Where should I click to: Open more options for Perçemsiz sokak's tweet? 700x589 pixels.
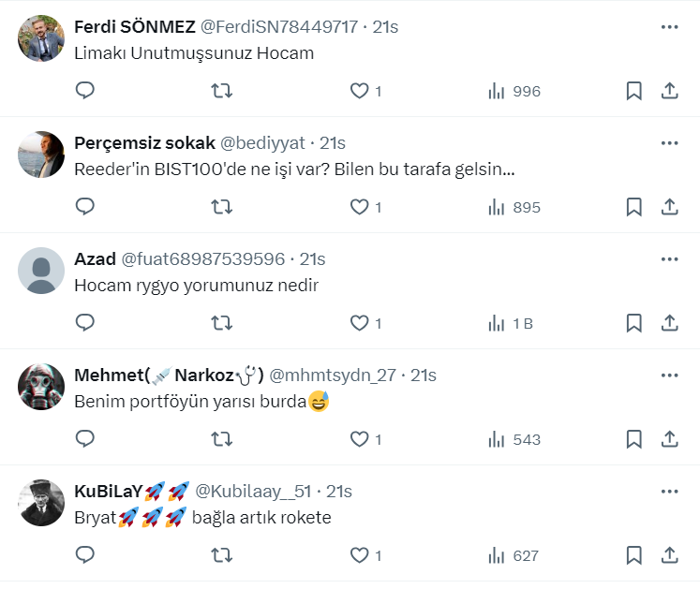[669, 143]
